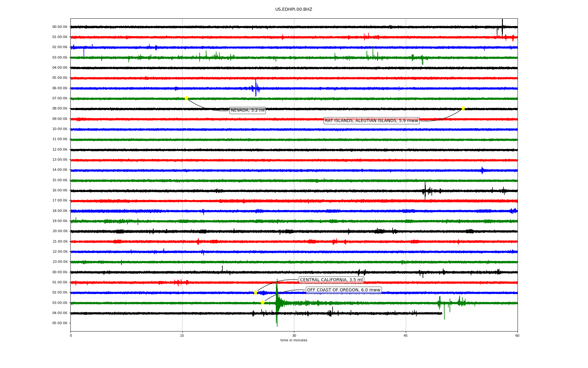Click the Off Coast of Oregon star marker
Image resolution: width=588 pixels, height=368 pixels.
pos(262,303)
